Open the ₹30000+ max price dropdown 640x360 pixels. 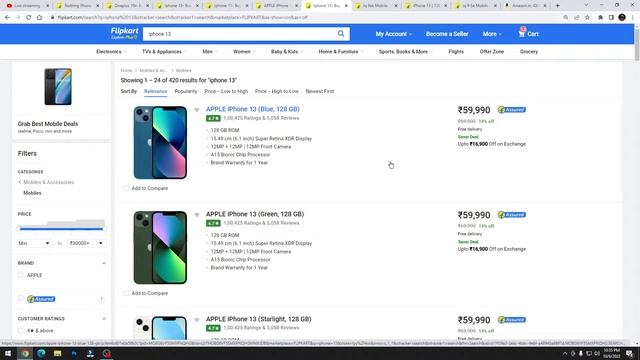(x=86, y=243)
